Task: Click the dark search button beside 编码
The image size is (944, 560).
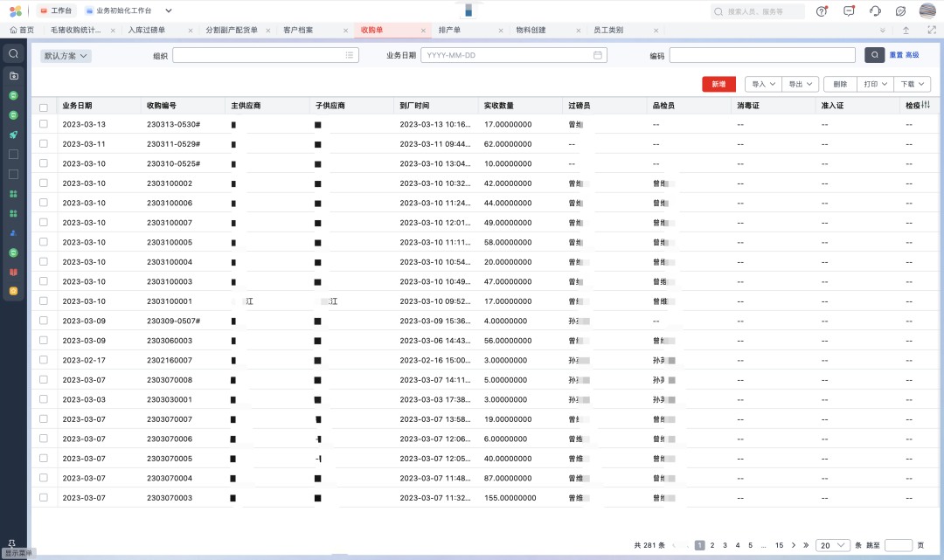Action: tap(875, 55)
